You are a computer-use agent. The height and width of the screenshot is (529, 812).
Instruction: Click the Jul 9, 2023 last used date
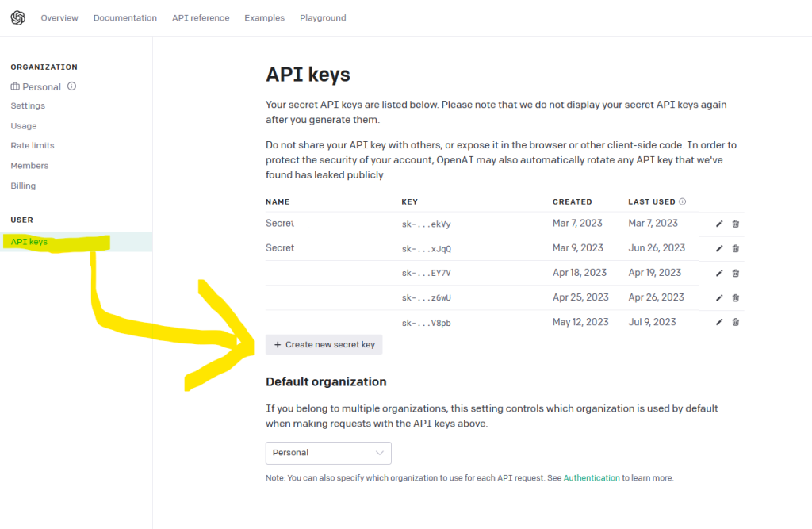652,322
